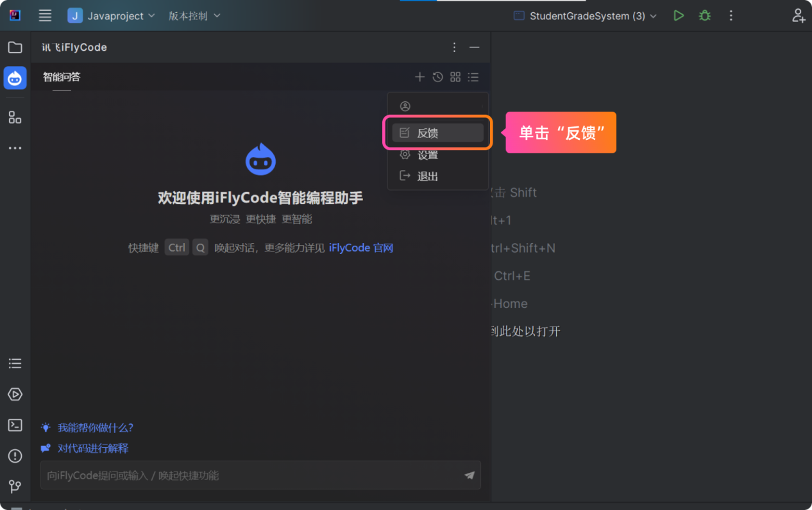Expand the 版本控制 dropdown
Image resolution: width=812 pixels, height=510 pixels.
point(194,16)
